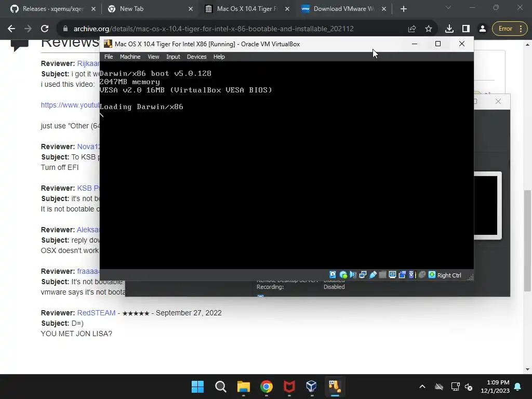Open VirtualBox Manager from the taskbar
532x399 pixels.
coord(312,387)
